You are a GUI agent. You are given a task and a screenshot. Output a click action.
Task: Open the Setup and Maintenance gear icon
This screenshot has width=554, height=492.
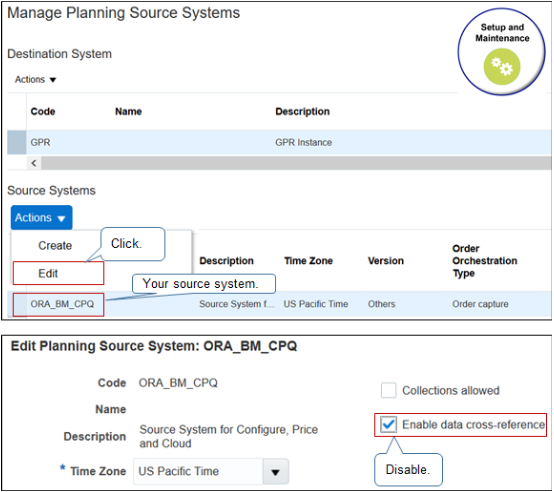click(502, 67)
